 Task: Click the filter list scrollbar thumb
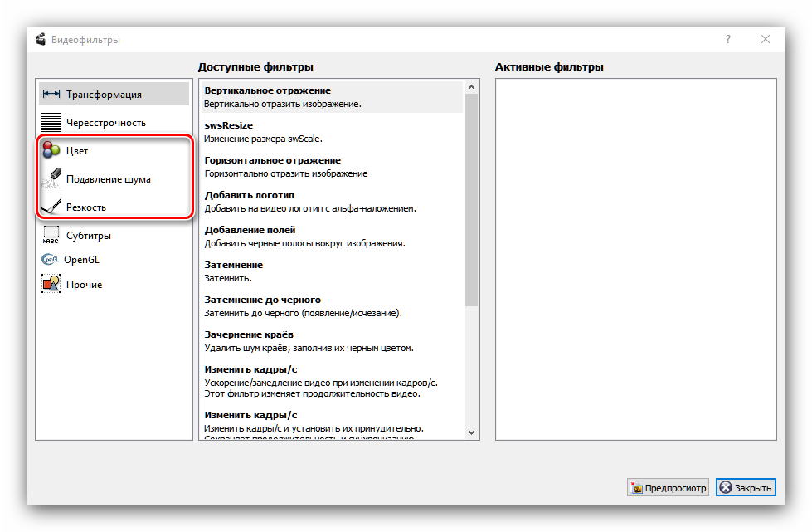point(472,199)
